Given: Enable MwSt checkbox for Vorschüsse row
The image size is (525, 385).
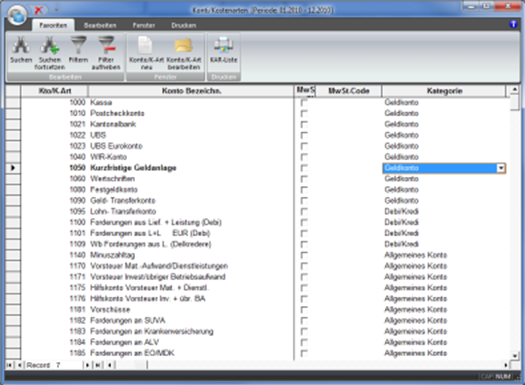Looking at the screenshot, I should [x=304, y=310].
